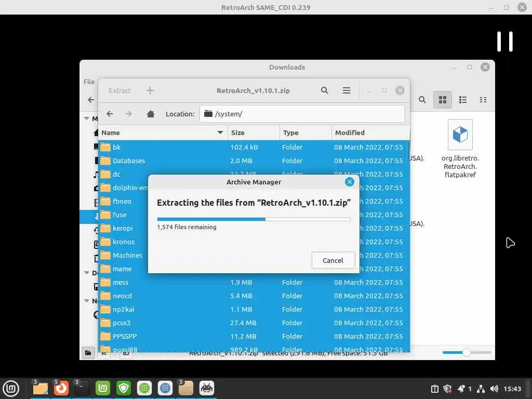This screenshot has height=399, width=532.
Task: Sort by the Modified column
Action: coord(370,132)
